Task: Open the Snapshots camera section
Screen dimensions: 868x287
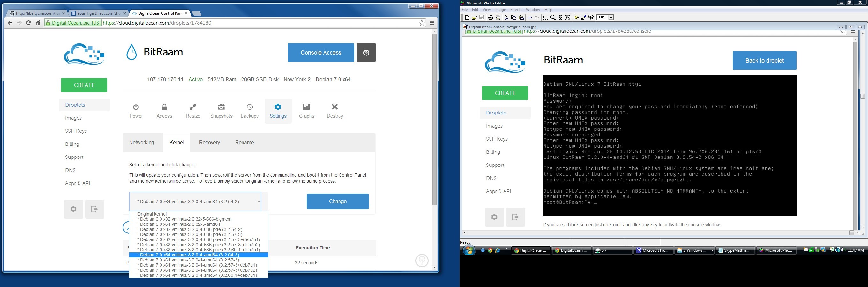Action: [221, 111]
